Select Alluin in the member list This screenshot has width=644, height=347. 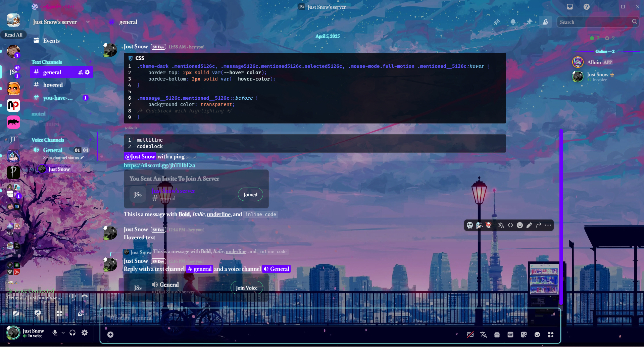point(604,62)
